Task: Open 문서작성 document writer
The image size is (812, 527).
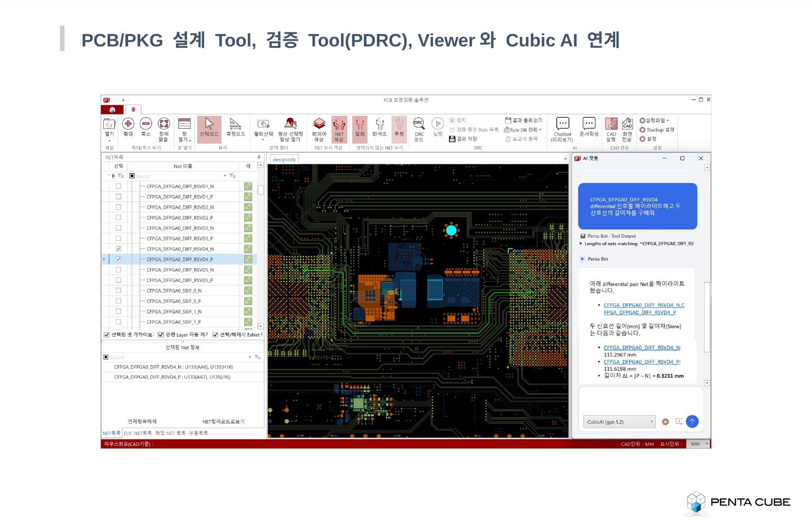Action: point(589,127)
